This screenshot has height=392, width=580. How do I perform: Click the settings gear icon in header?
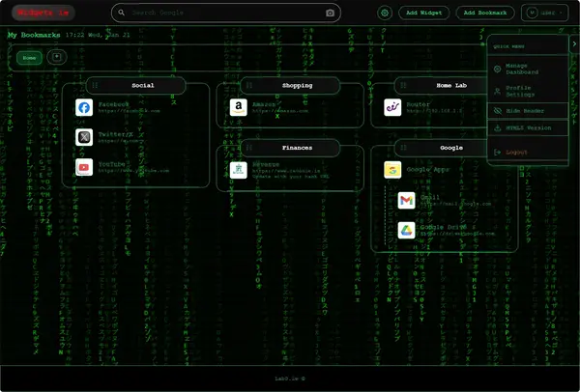(x=385, y=14)
